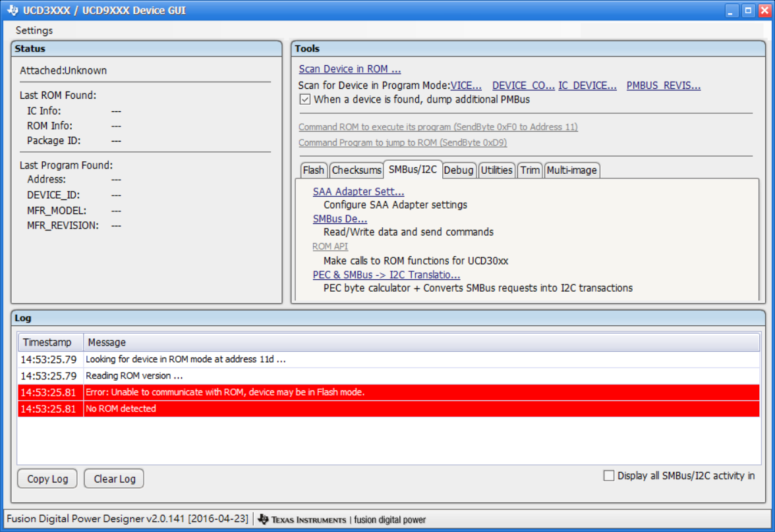
Task: Click the MFR_MODEL label in Status
Action: point(57,211)
